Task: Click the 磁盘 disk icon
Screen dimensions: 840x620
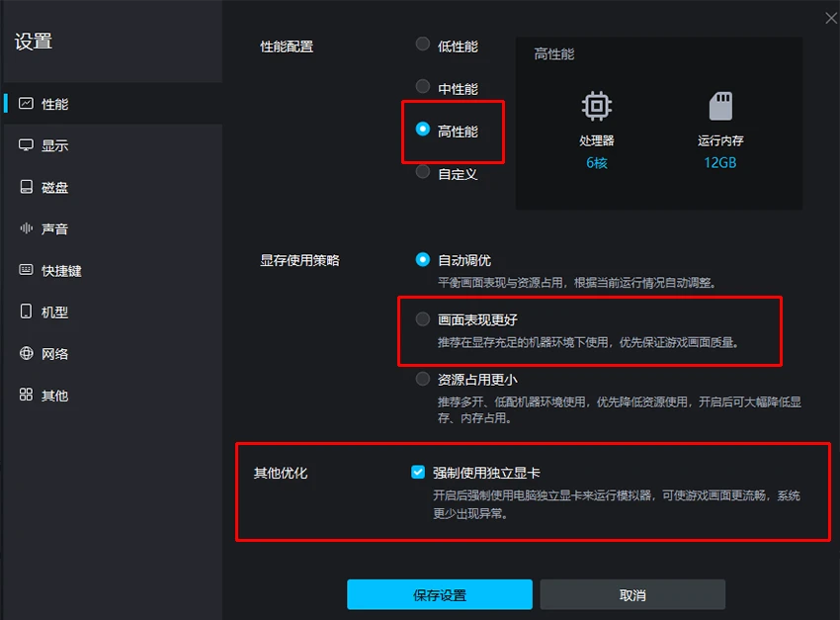Action: click(x=26, y=187)
